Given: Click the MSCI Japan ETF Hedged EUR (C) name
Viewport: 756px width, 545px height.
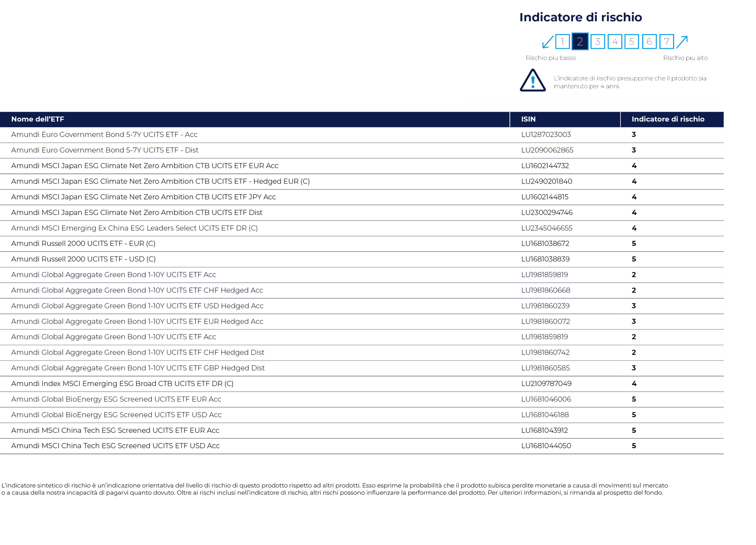Looking at the screenshot, I should click(x=160, y=181).
